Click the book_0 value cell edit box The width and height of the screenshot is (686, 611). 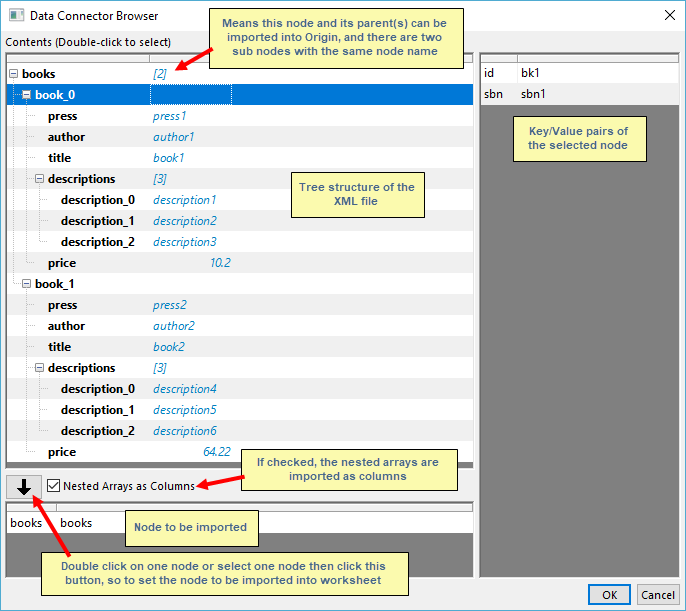click(x=191, y=94)
